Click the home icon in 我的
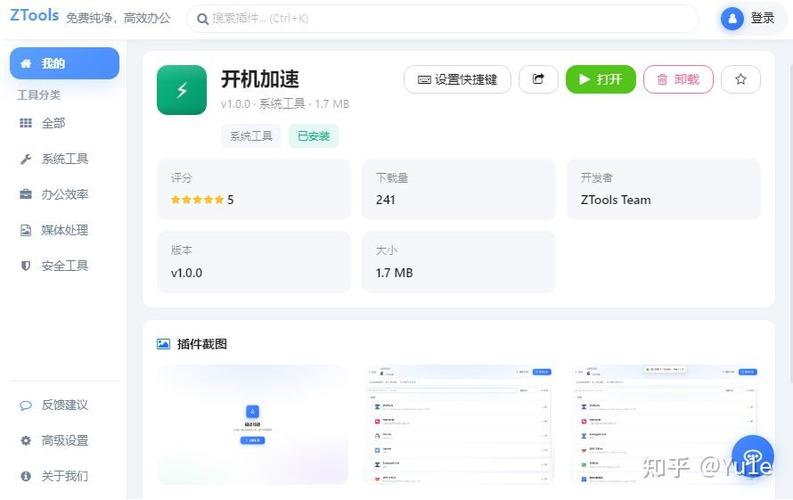793x500 pixels. pos(26,63)
